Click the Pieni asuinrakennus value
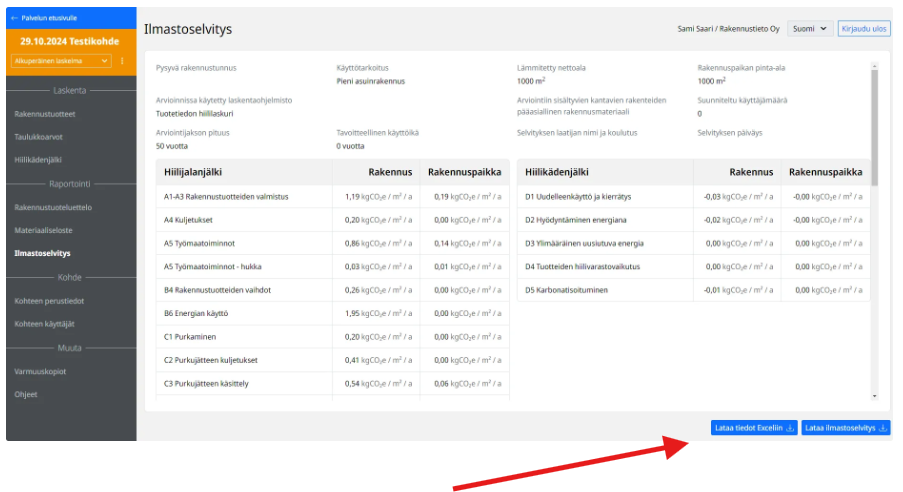The width and height of the screenshot is (903, 492). (x=371, y=81)
